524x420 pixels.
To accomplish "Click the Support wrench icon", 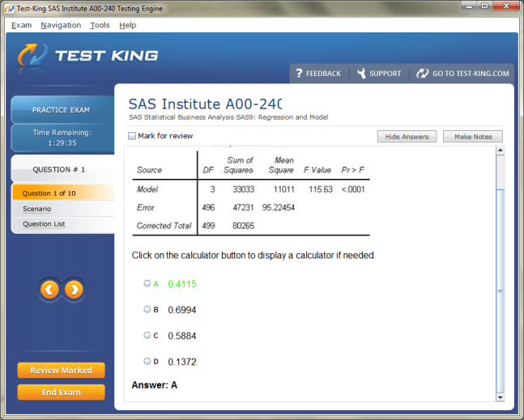I will tap(361, 73).
